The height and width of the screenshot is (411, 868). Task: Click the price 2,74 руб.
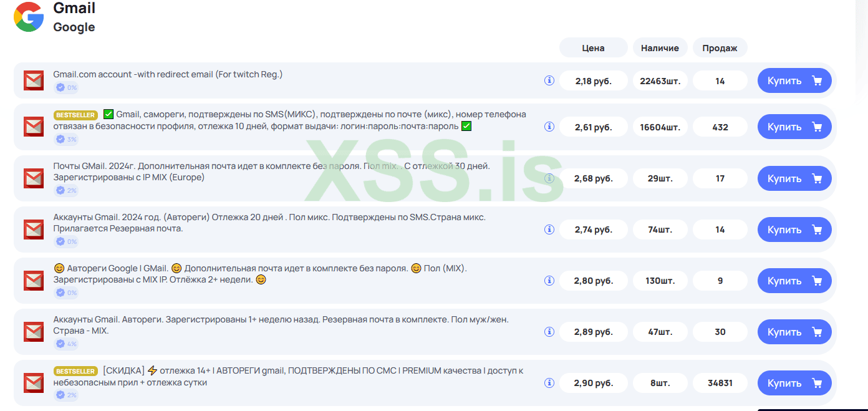click(x=593, y=230)
